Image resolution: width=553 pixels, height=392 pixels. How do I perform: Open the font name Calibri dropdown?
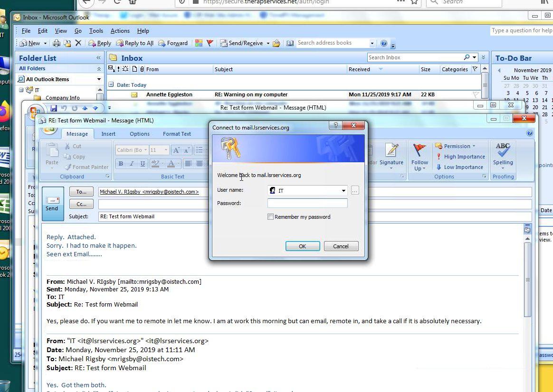(x=145, y=150)
